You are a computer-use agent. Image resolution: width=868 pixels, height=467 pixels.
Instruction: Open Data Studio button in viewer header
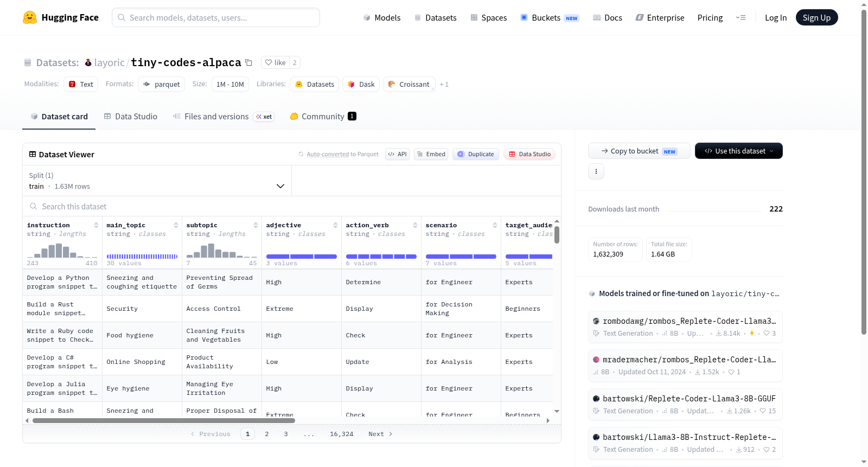[x=529, y=154]
